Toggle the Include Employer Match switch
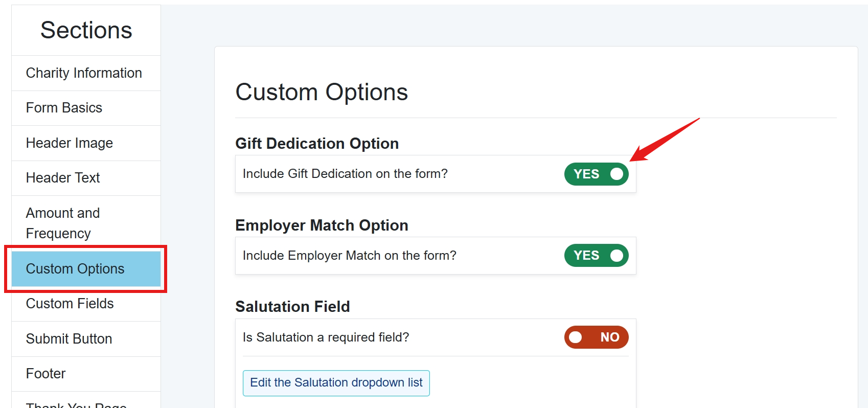The width and height of the screenshot is (868, 408). tap(596, 256)
